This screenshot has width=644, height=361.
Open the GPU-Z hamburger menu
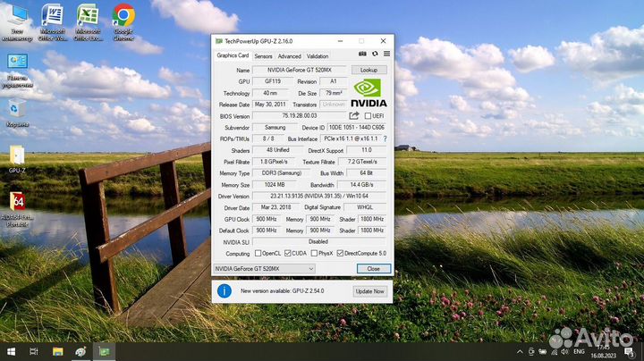[x=387, y=54]
